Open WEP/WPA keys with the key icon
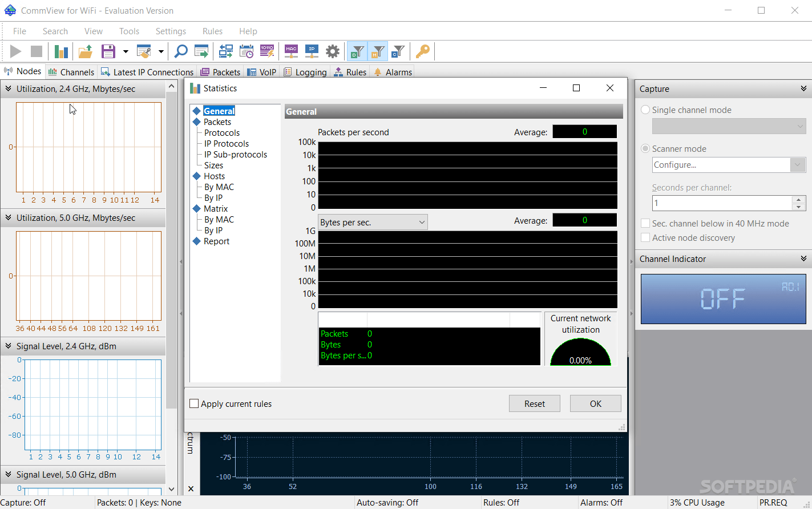 coord(422,51)
